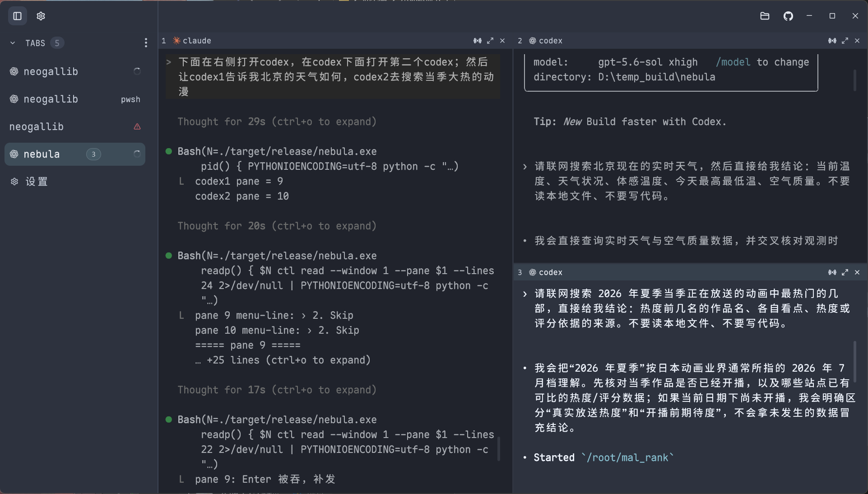Open settings gear in top bar
This screenshot has width=868, height=494.
(41, 16)
